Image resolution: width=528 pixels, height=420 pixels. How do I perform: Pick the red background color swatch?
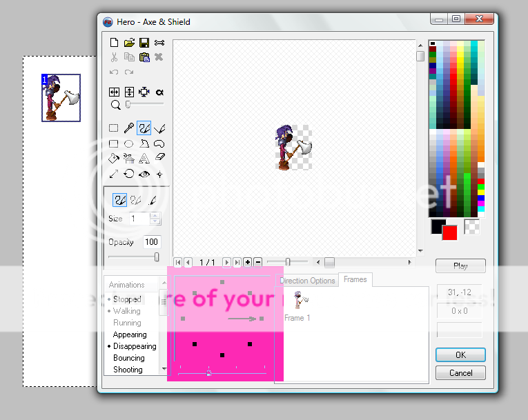click(x=450, y=232)
